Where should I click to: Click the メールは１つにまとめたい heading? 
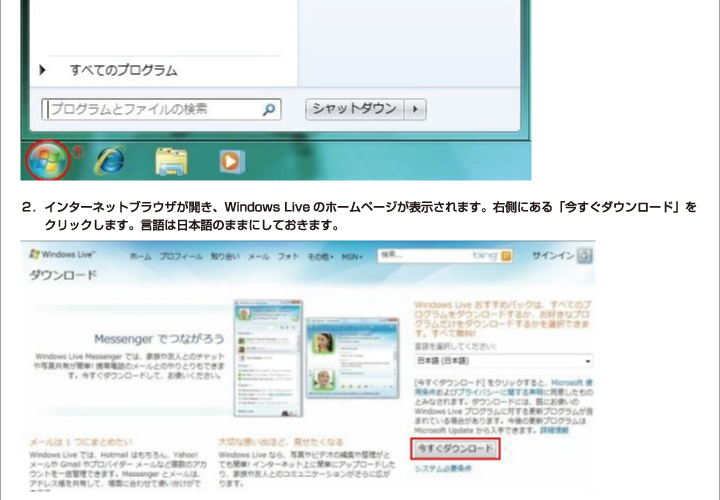[81, 442]
